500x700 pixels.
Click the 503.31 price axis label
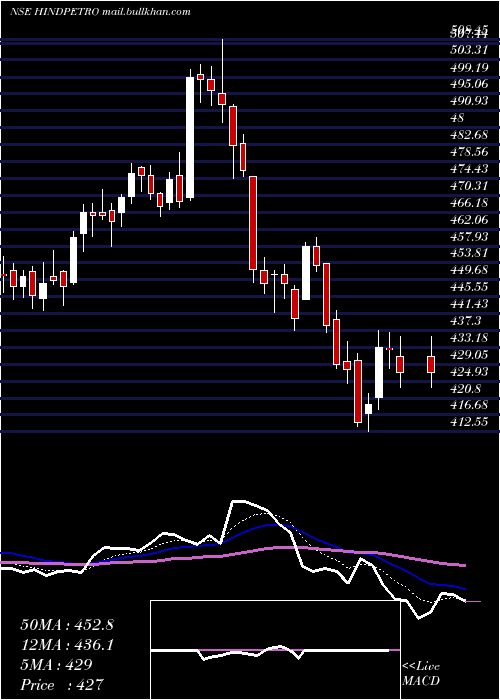pos(468,50)
